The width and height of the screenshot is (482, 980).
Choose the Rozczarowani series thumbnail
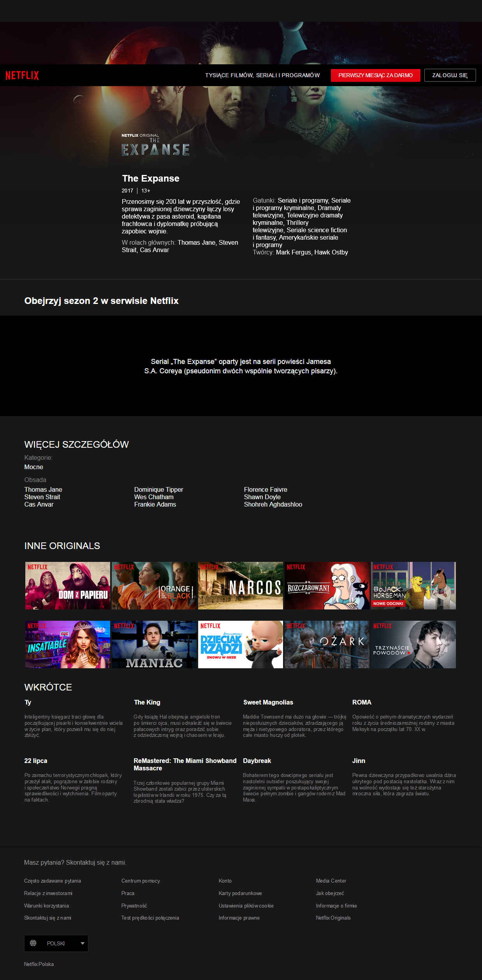point(327,585)
